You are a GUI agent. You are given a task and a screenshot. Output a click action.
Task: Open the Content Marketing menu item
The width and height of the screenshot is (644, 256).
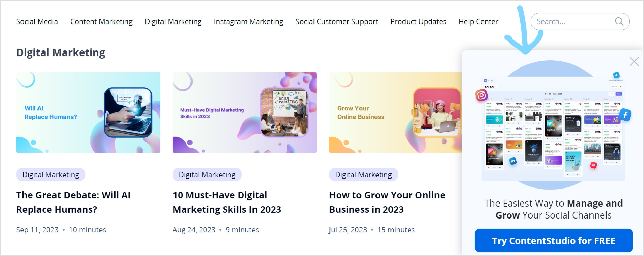(102, 21)
